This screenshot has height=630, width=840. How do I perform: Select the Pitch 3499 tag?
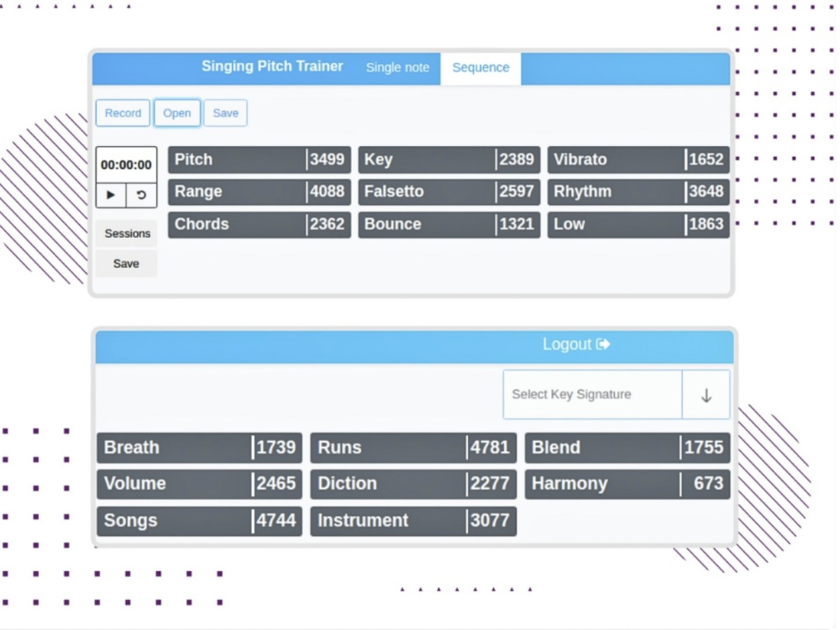point(260,160)
